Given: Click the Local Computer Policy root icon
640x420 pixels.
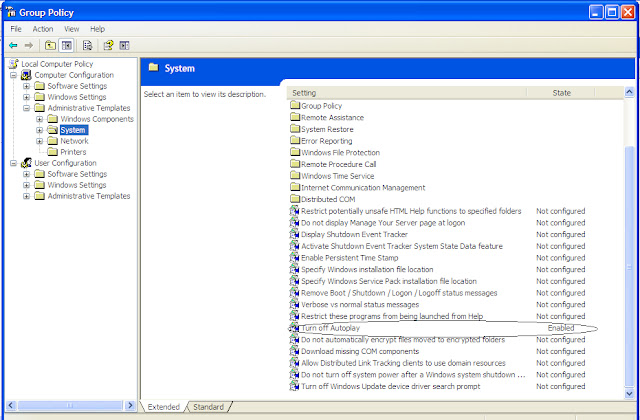Looking at the screenshot, I should point(14,64).
